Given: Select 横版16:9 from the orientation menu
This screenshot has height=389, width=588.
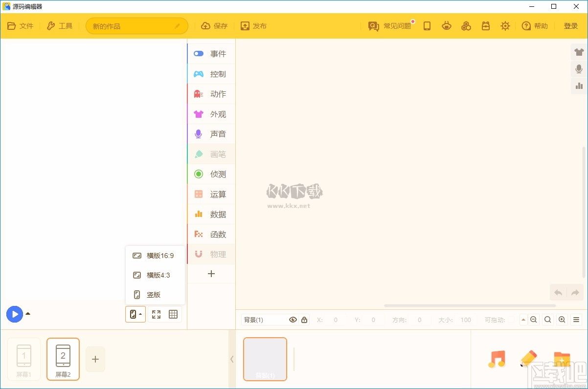Looking at the screenshot, I should pyautogui.click(x=155, y=256).
